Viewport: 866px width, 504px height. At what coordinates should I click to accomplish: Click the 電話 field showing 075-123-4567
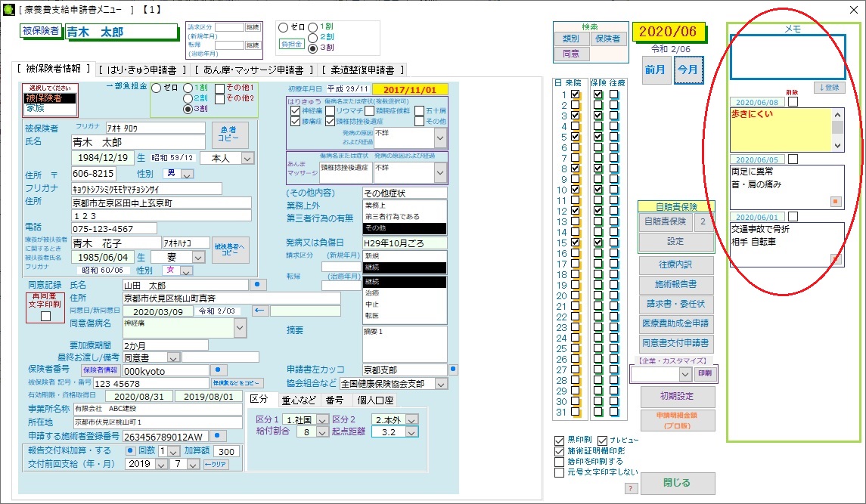pos(113,228)
